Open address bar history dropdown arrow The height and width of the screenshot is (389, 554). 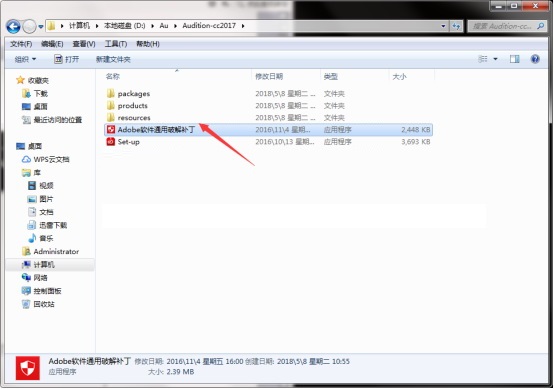[443, 26]
